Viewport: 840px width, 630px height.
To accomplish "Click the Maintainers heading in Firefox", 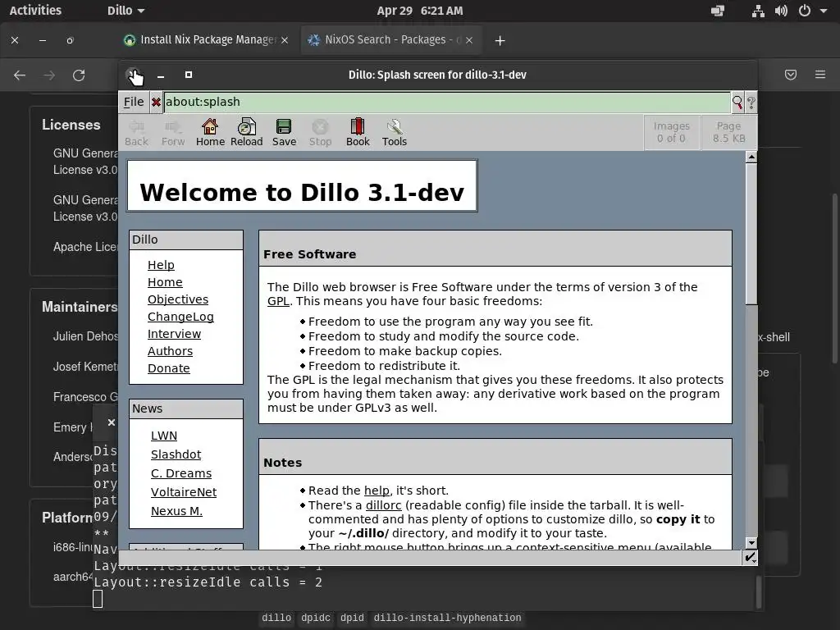I will 80,307.
